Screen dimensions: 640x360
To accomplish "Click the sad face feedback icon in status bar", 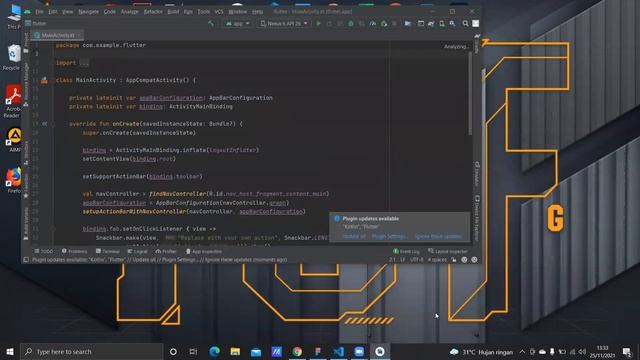I will (474, 260).
